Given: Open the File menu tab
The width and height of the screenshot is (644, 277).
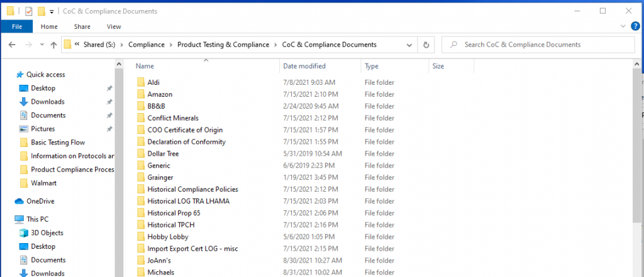Looking at the screenshot, I should tap(17, 26).
